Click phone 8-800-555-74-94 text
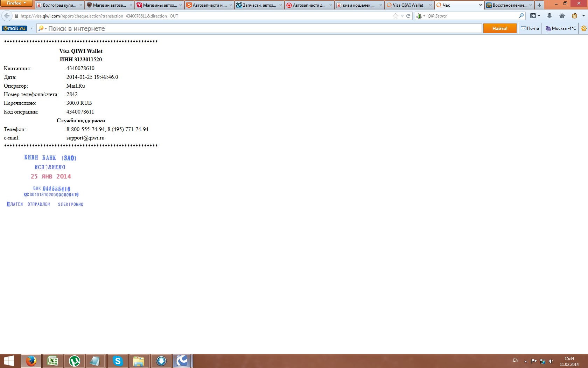The image size is (588, 368). pos(86,129)
